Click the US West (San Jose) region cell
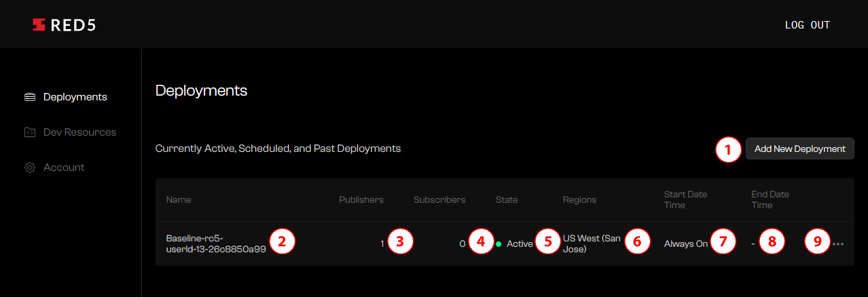 [x=592, y=243]
